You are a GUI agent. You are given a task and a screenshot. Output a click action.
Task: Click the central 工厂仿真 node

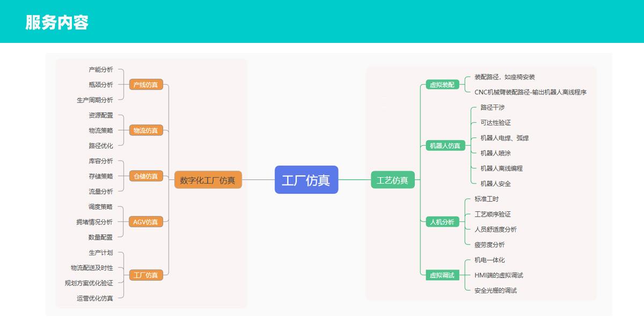click(x=306, y=180)
